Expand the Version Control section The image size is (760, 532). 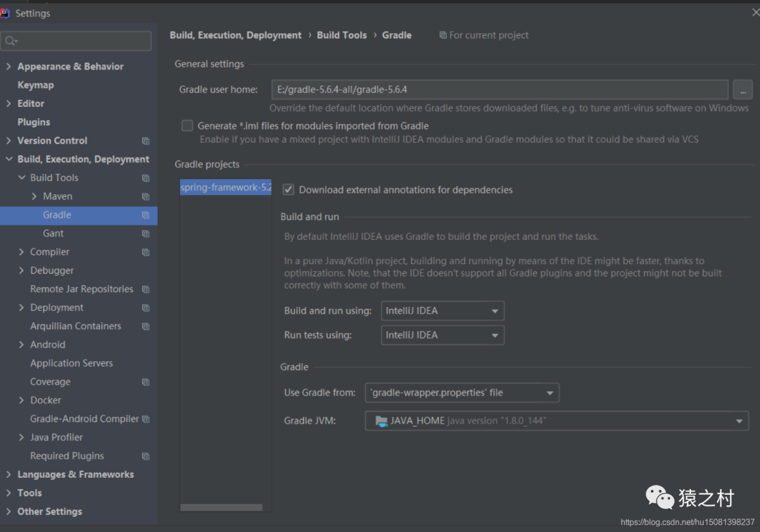[x=8, y=141]
